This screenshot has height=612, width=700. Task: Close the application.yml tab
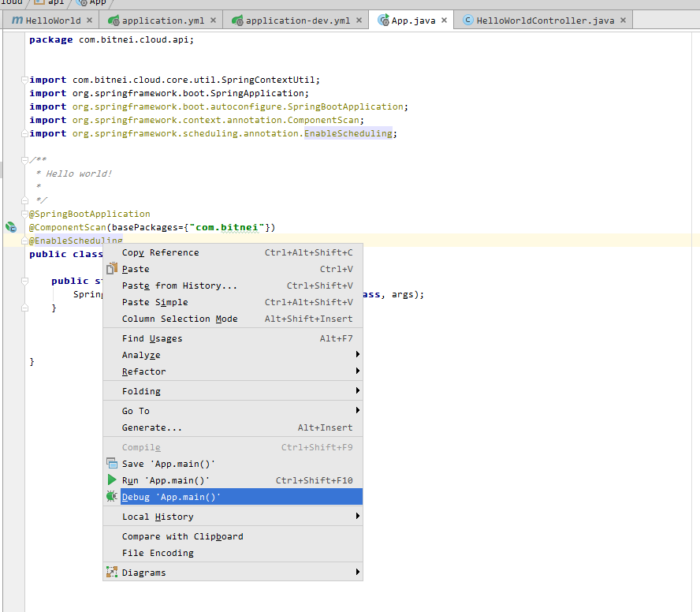(213, 20)
